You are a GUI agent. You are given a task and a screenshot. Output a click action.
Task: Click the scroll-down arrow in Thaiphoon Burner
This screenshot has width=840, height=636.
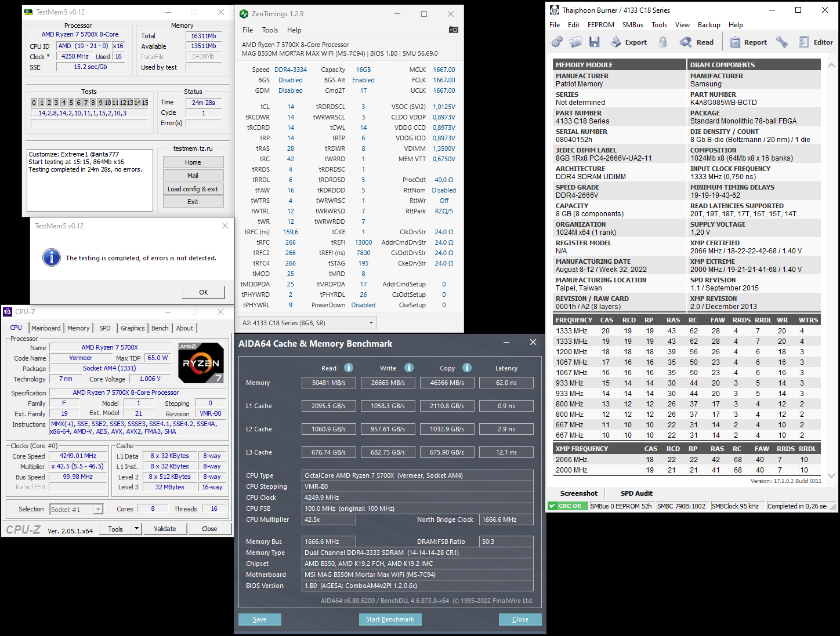point(831,475)
